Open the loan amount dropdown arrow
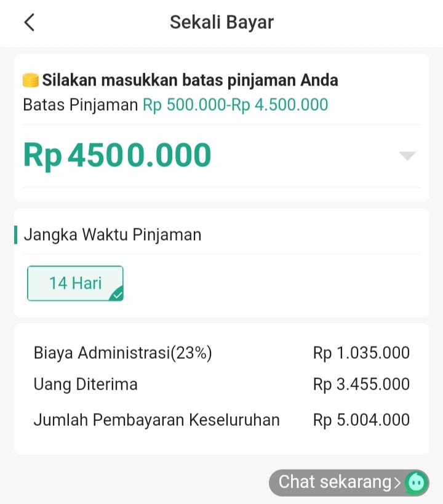The width and height of the screenshot is (443, 504). (407, 156)
